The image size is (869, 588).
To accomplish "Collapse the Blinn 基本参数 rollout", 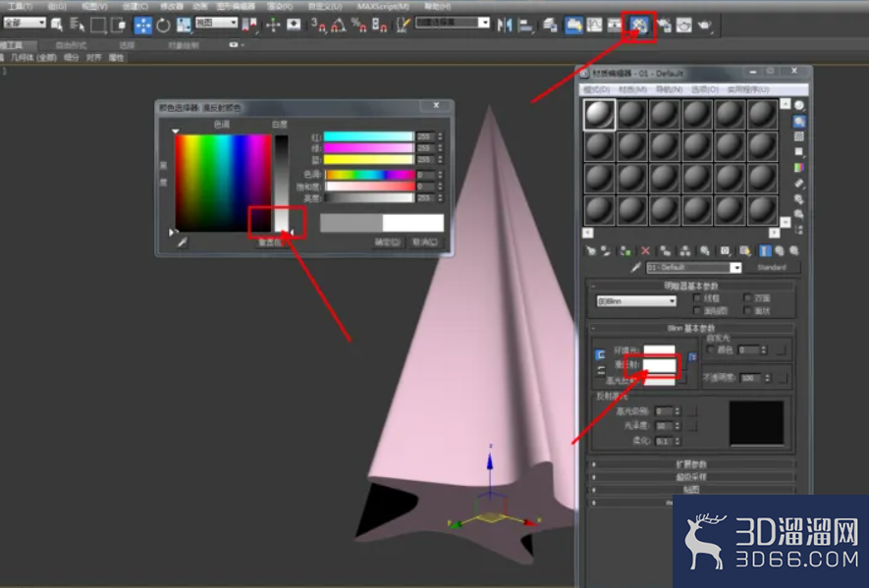I will click(x=691, y=328).
